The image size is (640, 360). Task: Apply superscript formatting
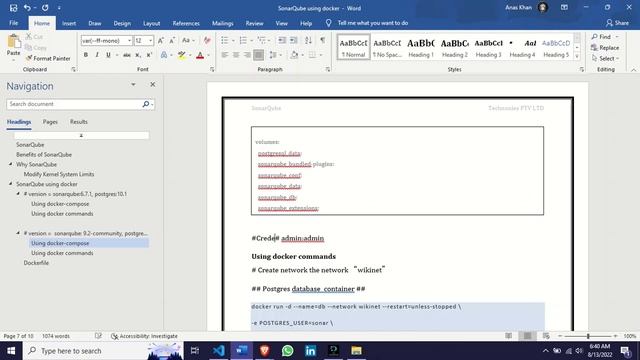click(x=149, y=55)
